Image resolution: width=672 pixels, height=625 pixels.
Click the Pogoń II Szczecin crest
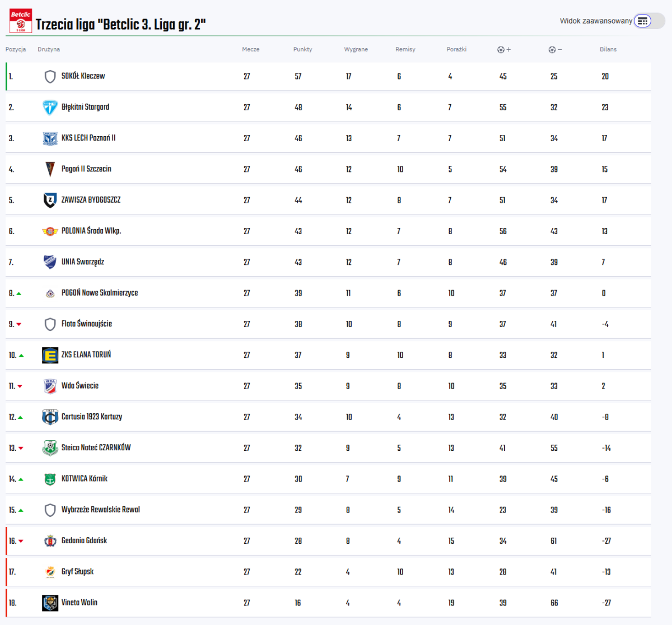pyautogui.click(x=50, y=169)
